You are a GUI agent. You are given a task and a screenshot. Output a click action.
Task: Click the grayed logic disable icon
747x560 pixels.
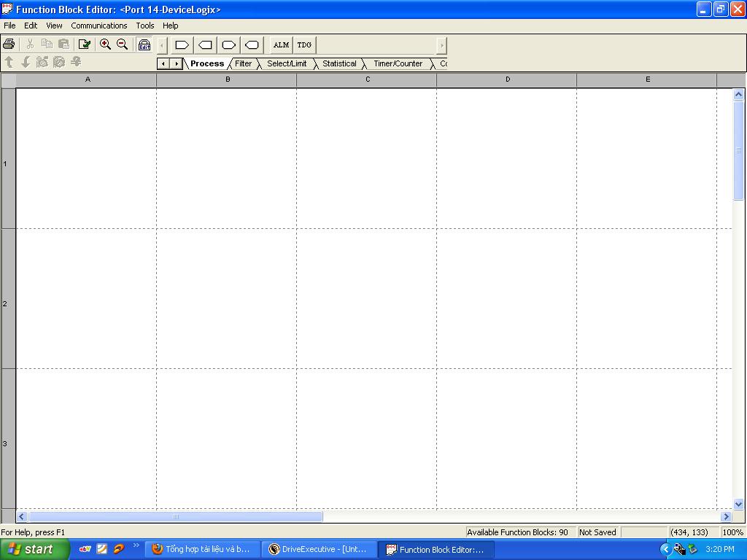(59, 62)
